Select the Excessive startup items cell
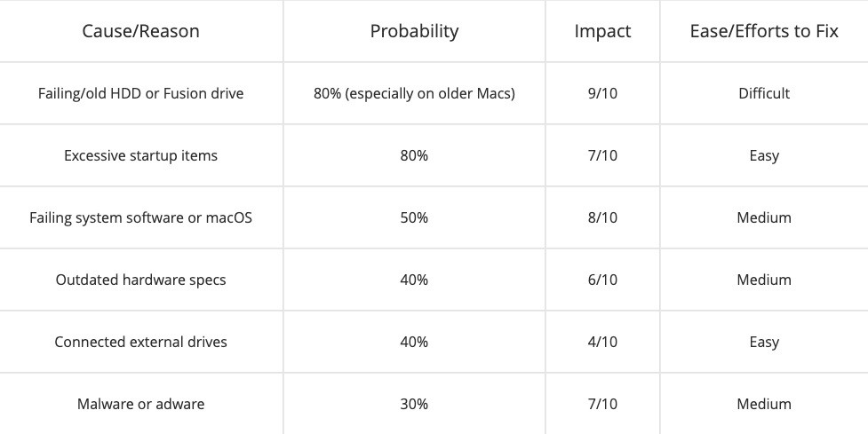 coord(140,155)
